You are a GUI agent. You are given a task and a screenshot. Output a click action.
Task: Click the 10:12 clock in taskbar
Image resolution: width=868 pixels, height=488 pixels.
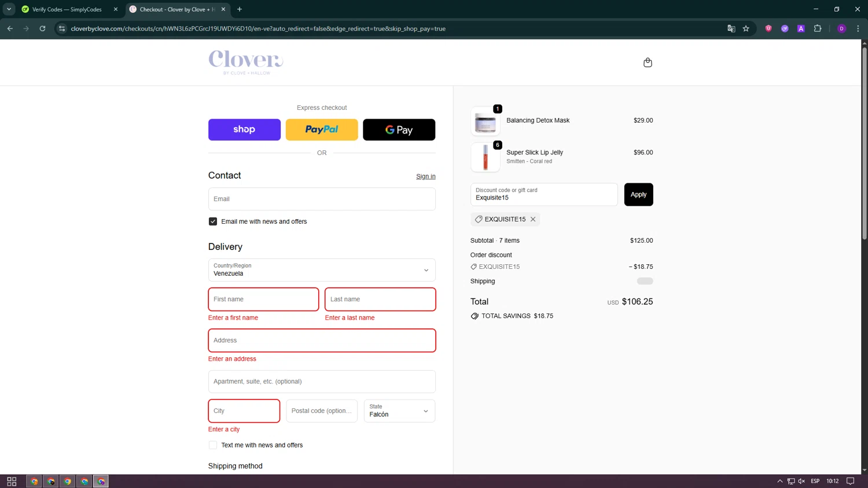point(832,481)
